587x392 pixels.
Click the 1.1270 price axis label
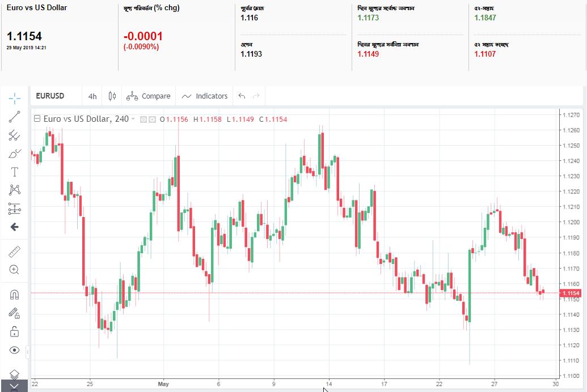pyautogui.click(x=571, y=115)
